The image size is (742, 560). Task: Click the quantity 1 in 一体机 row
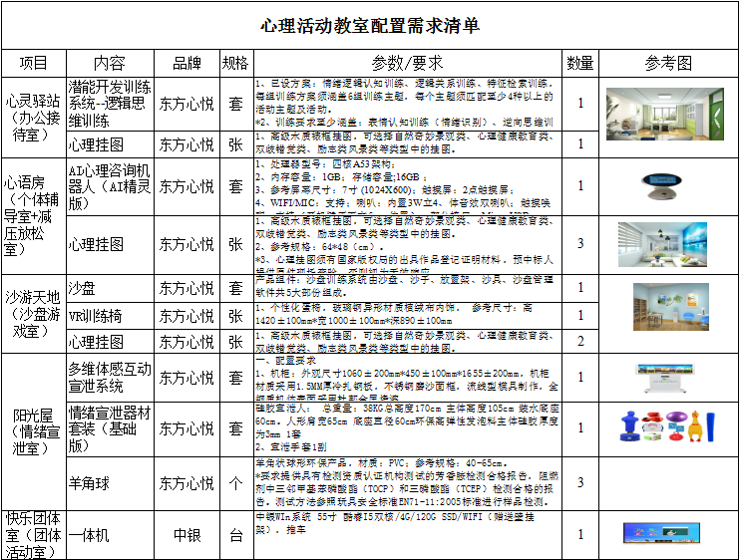coord(580,534)
